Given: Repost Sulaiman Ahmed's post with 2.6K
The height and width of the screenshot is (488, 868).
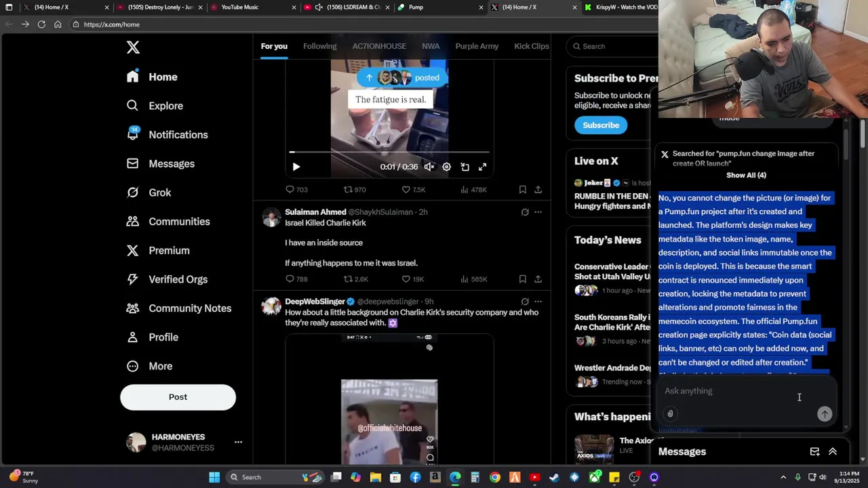Looking at the screenshot, I should point(356,279).
